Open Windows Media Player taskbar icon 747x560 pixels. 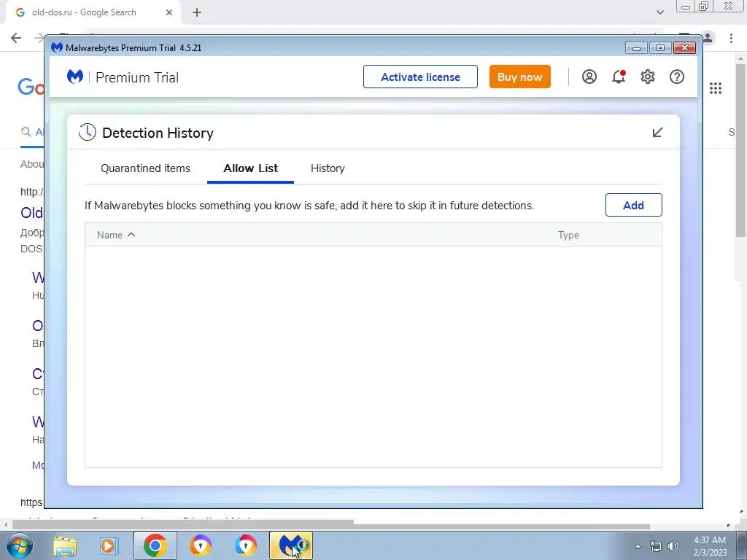109,545
